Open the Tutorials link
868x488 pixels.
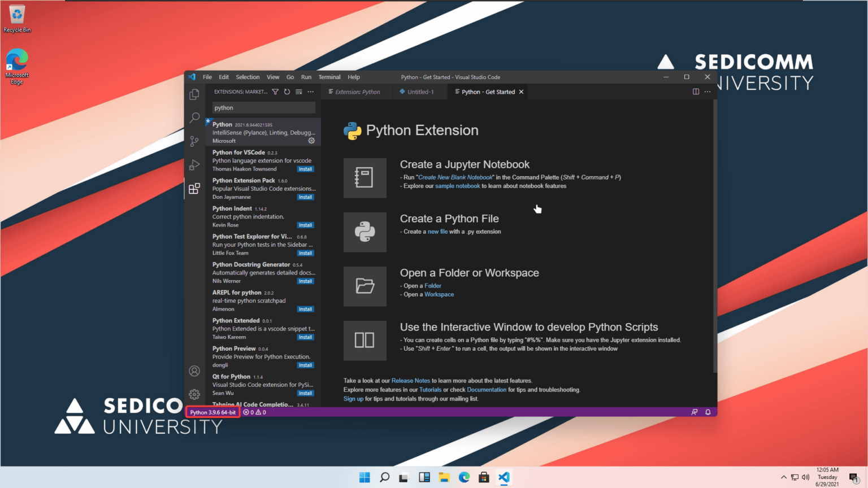point(430,390)
